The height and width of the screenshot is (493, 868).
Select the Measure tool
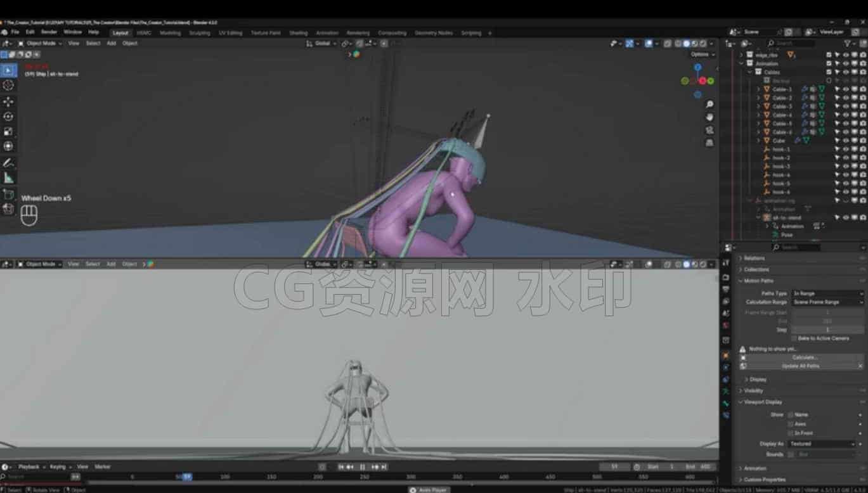(8, 178)
